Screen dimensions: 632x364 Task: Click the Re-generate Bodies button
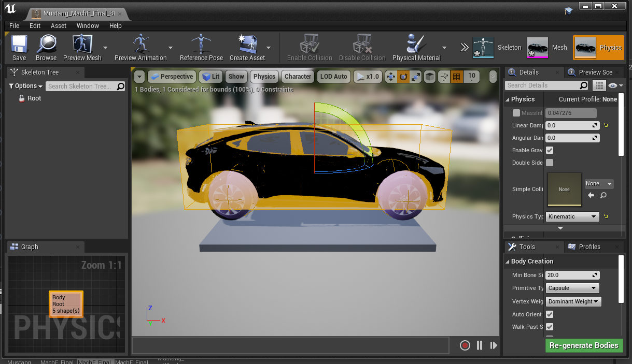click(x=584, y=345)
